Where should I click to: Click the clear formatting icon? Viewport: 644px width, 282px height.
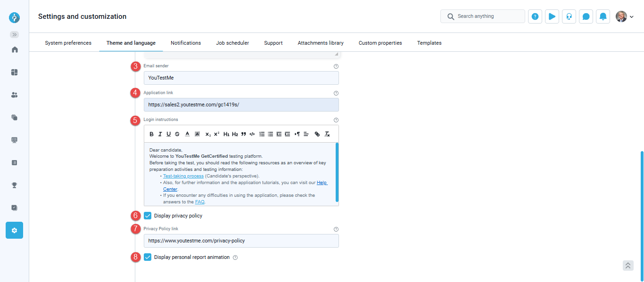(327, 134)
